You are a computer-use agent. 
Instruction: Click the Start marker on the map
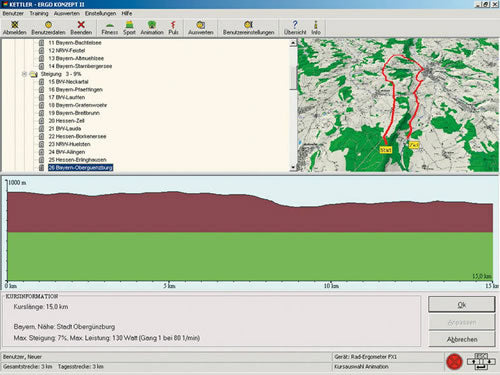386,150
